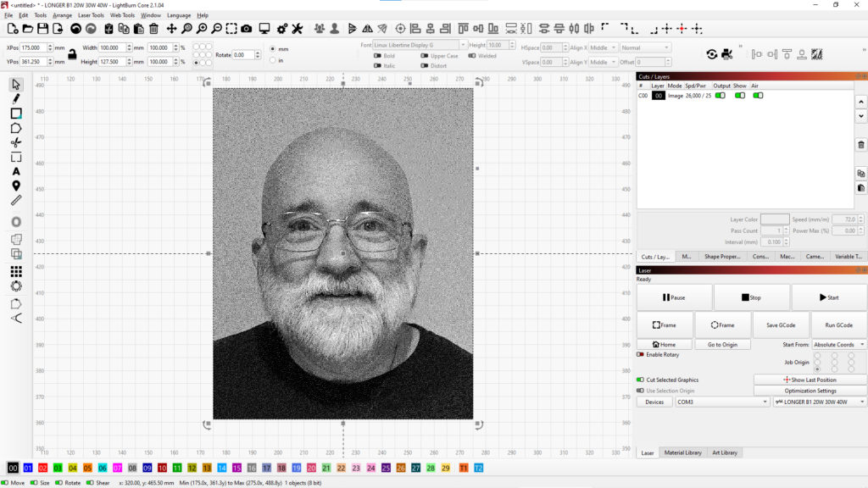The image size is (868, 488).
Task: Switch to Material Library tab
Action: click(682, 452)
